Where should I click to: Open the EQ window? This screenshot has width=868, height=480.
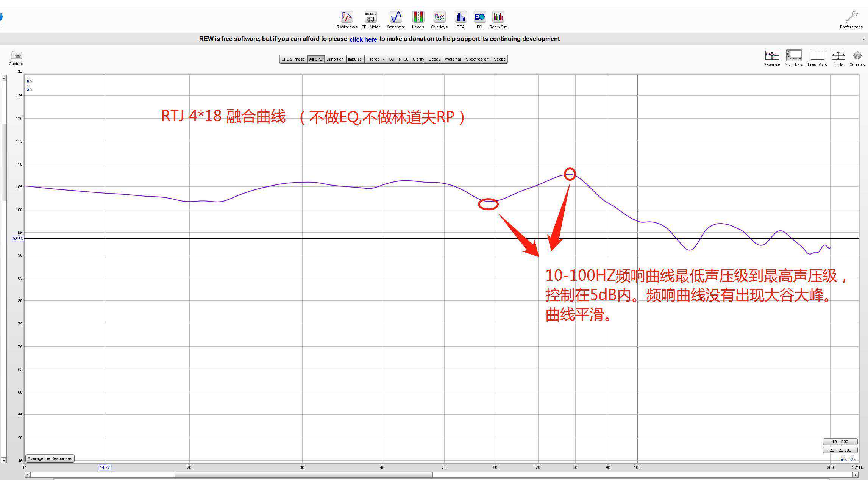click(479, 17)
